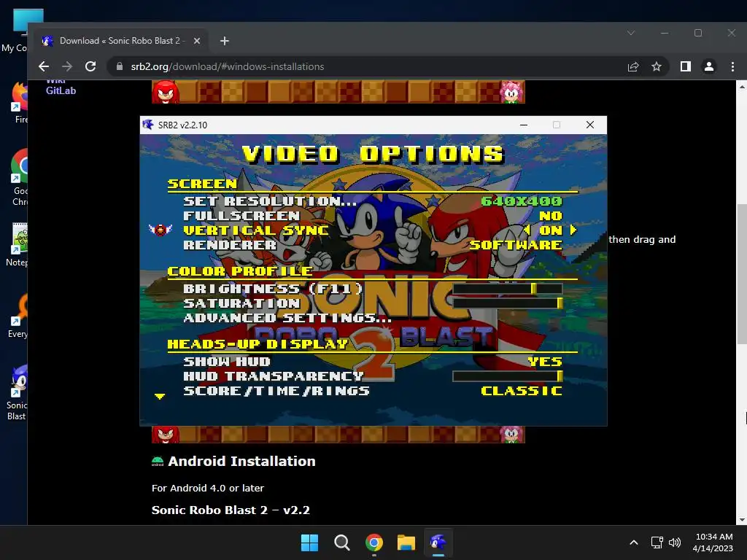Viewport: 747px width, 560px height.
Task: Click SRB2 window title icon
Action: (147, 125)
